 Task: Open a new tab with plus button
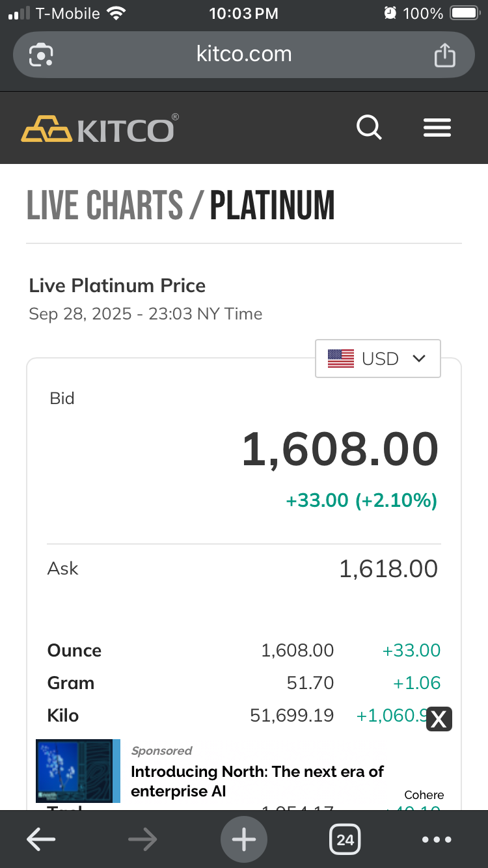tap(244, 839)
